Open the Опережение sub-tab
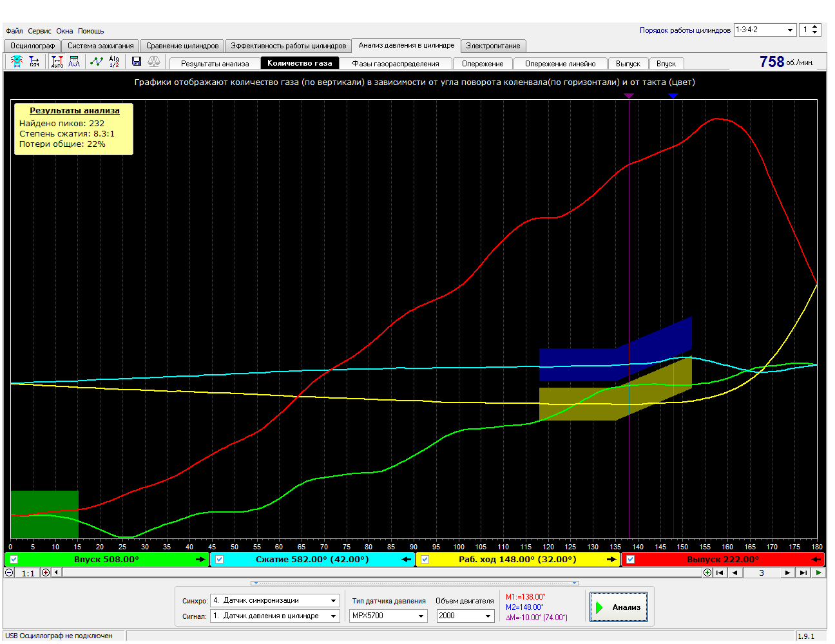Screen dimensions: 835x644 pyautogui.click(x=483, y=64)
